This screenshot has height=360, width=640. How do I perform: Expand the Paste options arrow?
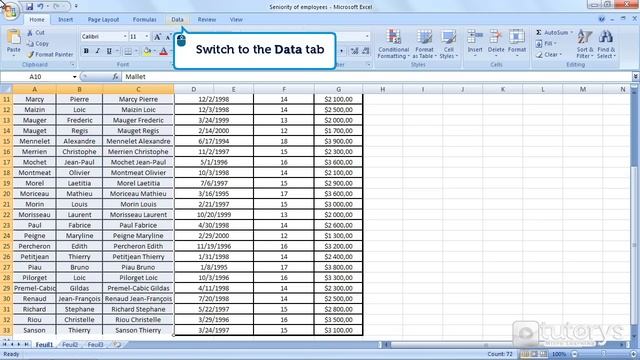click(13, 56)
